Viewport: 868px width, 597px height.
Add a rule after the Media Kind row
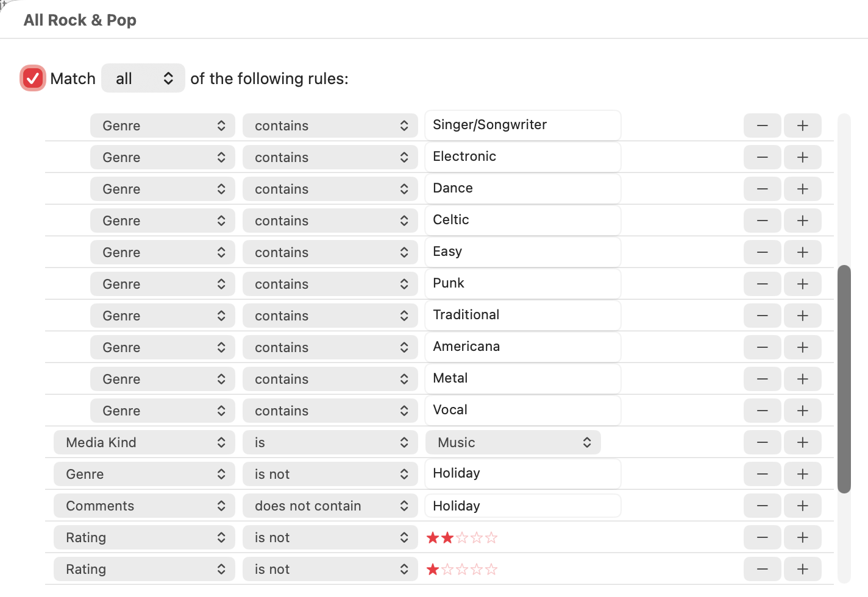(x=802, y=442)
